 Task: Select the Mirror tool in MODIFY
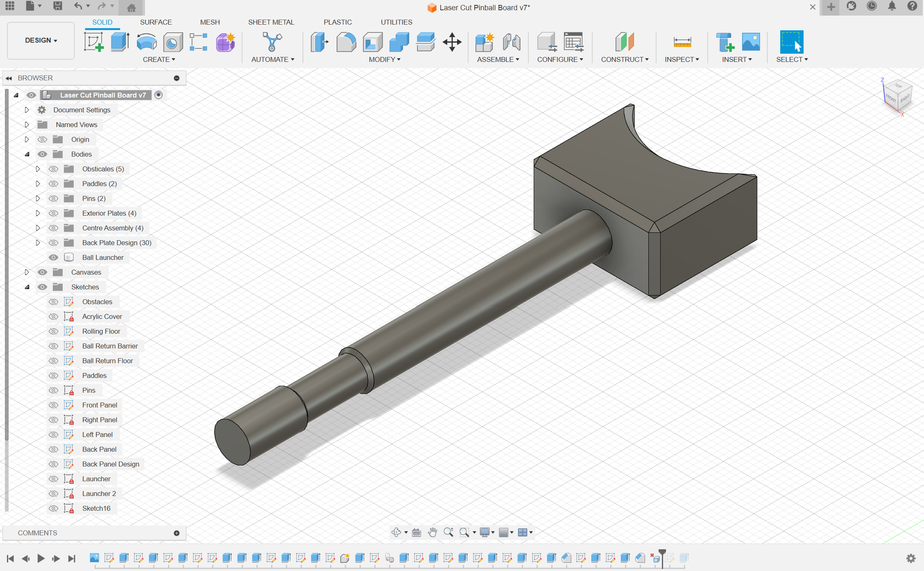pos(385,59)
